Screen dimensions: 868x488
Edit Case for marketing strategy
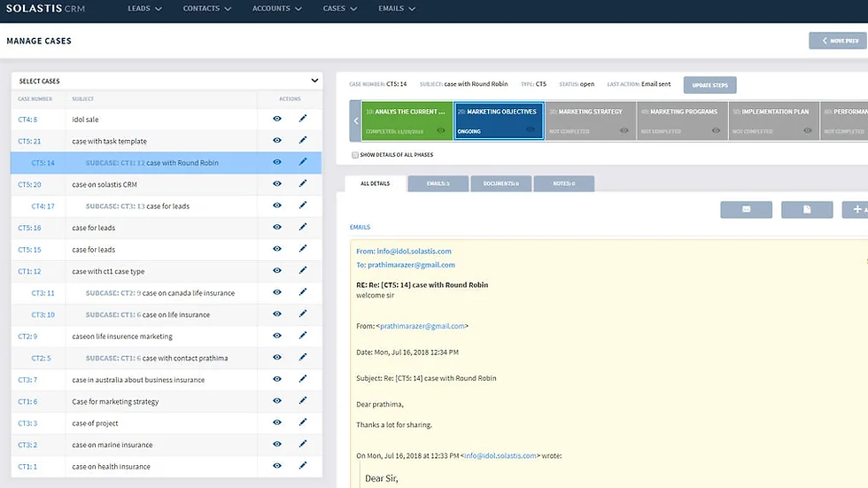303,400
